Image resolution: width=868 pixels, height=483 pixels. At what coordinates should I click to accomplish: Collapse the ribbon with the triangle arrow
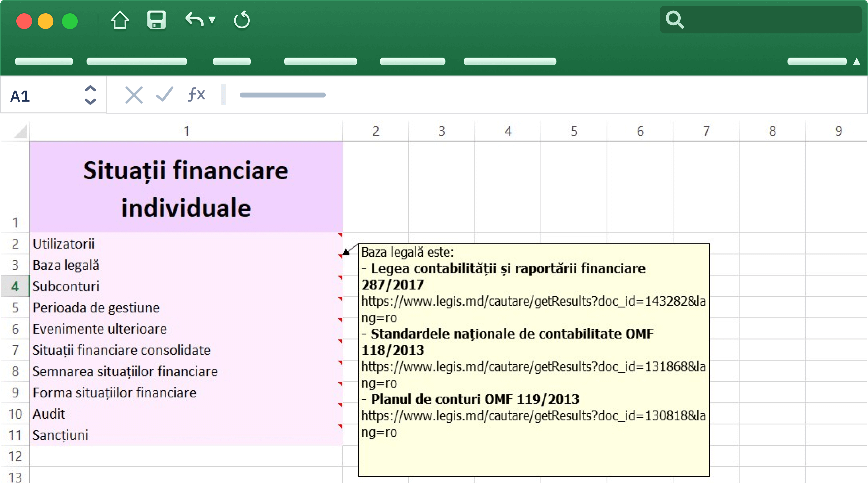click(856, 62)
